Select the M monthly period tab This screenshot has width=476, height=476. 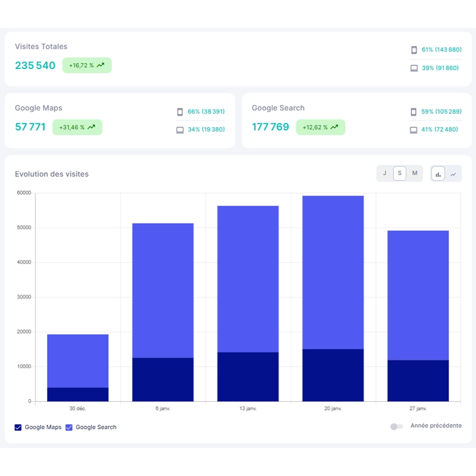[x=415, y=173]
